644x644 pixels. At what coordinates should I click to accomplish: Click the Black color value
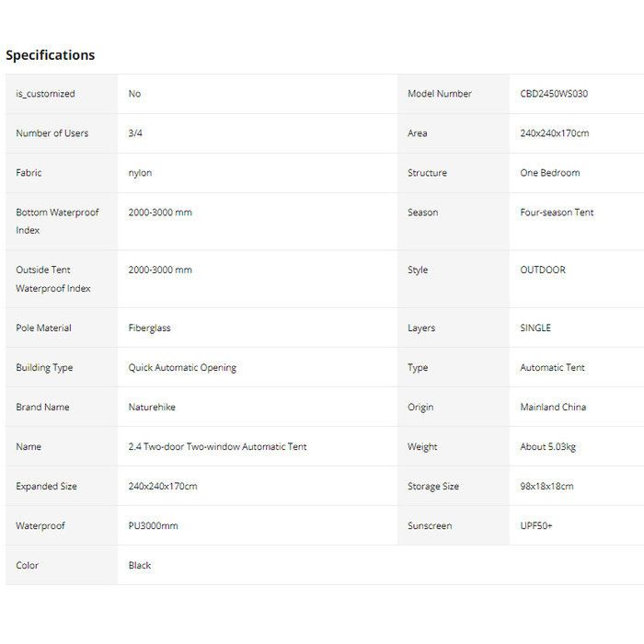coord(140,565)
